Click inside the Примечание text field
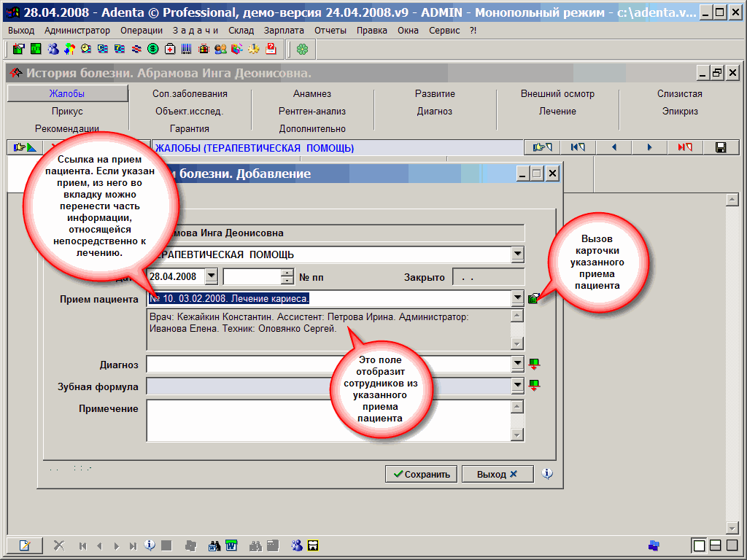The height and width of the screenshot is (560, 747). point(327,419)
